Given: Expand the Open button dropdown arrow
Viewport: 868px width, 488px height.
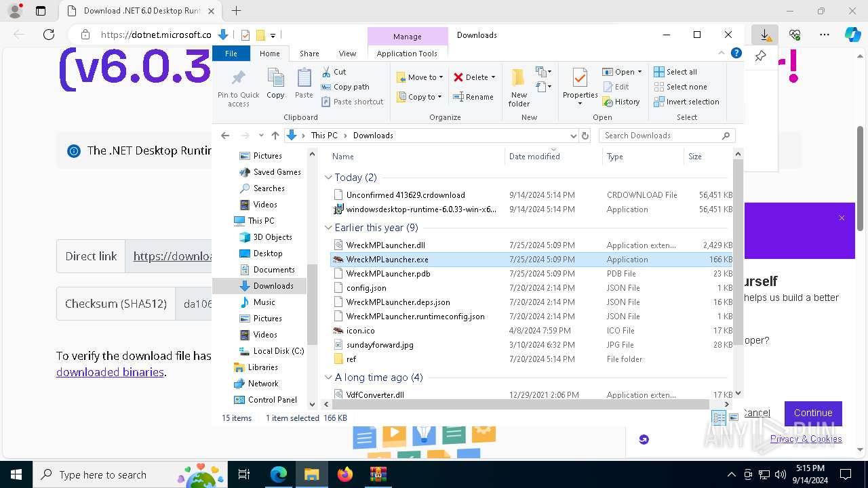Looking at the screenshot, I should click(639, 72).
